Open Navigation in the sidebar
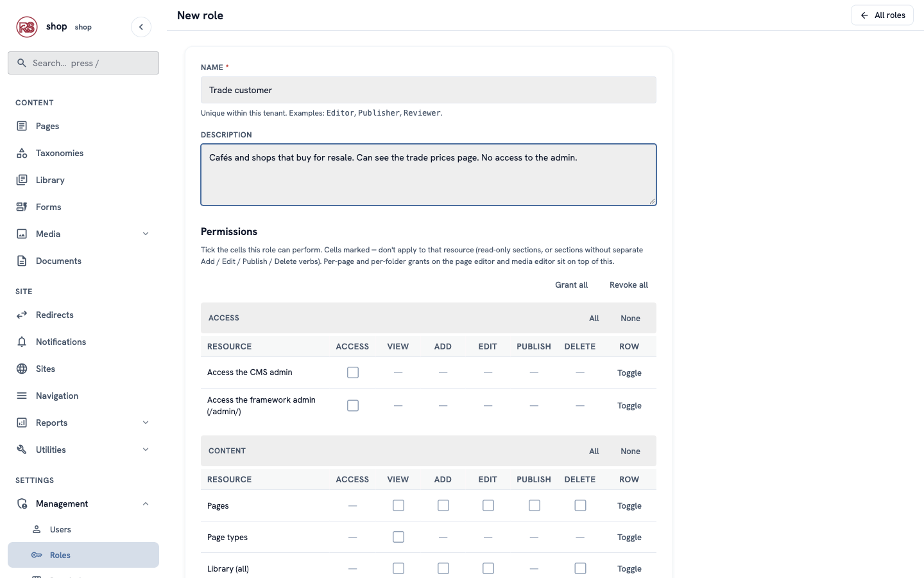 83,396
